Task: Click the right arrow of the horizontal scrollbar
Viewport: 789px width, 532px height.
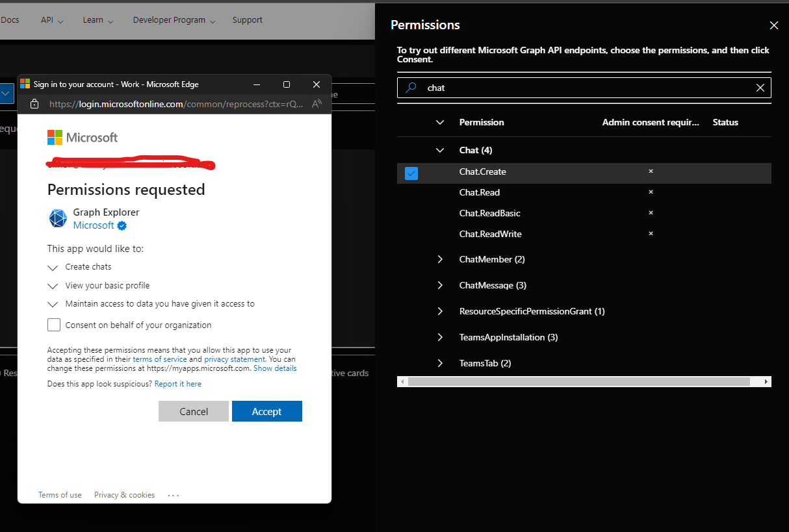Action: click(x=764, y=381)
